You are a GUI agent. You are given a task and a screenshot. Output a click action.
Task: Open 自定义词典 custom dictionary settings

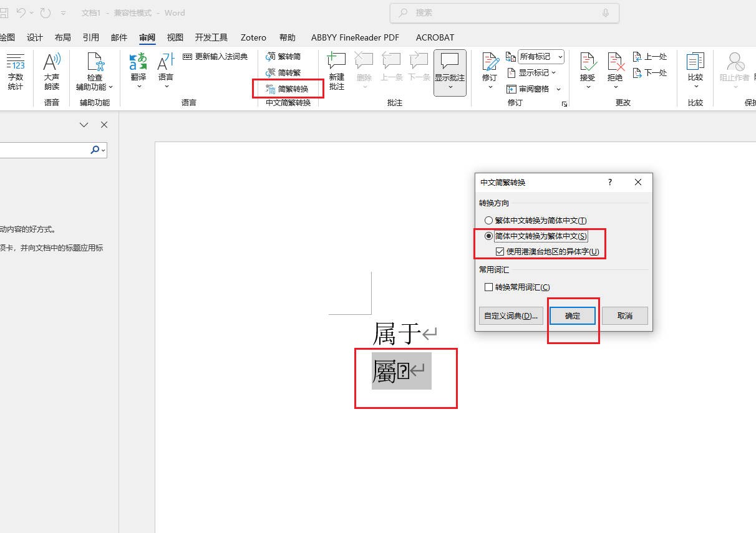510,315
